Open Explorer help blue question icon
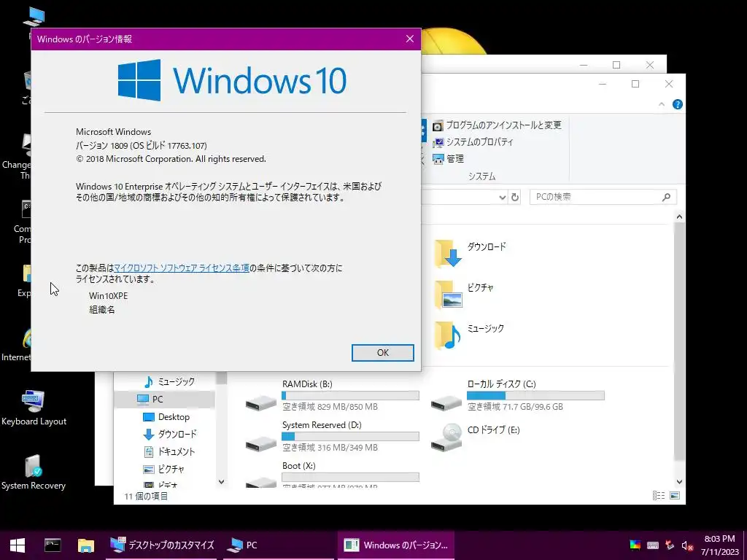Image resolution: width=747 pixels, height=560 pixels. click(x=677, y=104)
